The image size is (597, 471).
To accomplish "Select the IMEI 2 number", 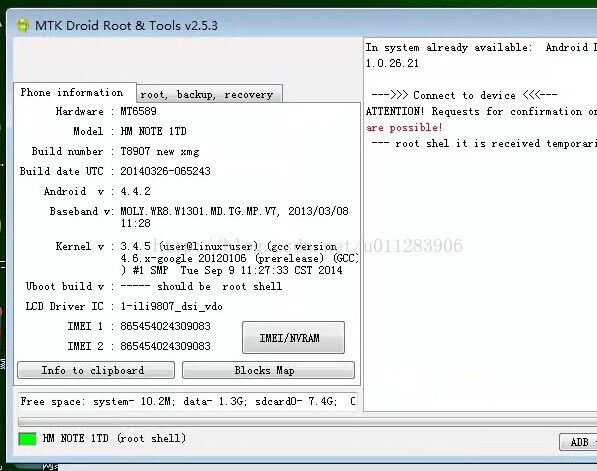I will click(165, 346).
